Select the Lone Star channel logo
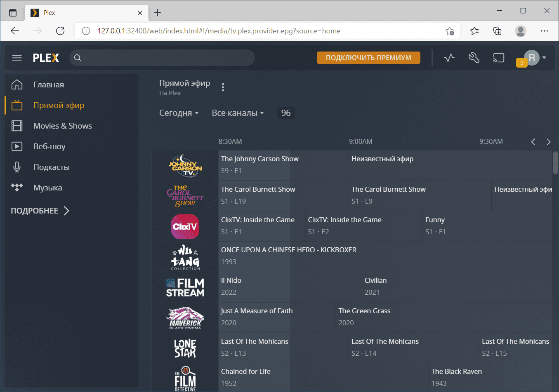559x392 pixels. click(185, 348)
